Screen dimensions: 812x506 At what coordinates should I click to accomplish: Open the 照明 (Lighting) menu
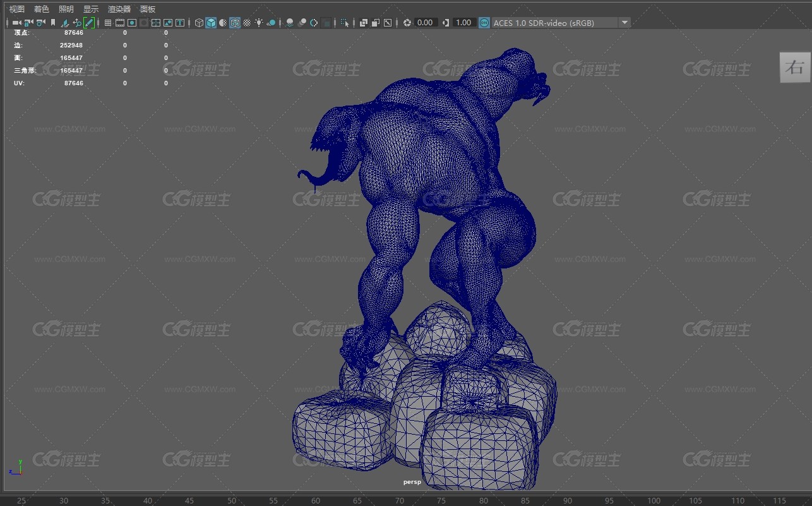coord(66,9)
